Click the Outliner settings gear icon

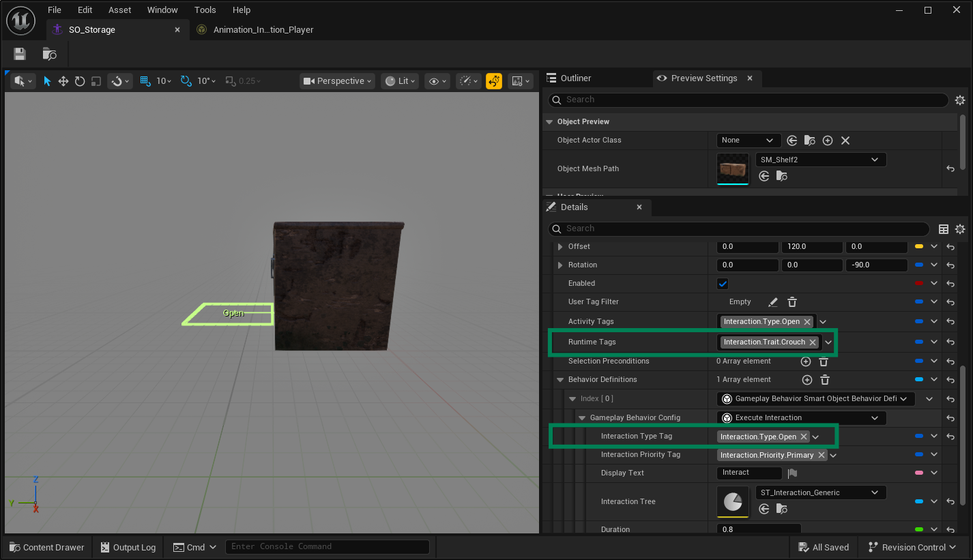click(961, 100)
